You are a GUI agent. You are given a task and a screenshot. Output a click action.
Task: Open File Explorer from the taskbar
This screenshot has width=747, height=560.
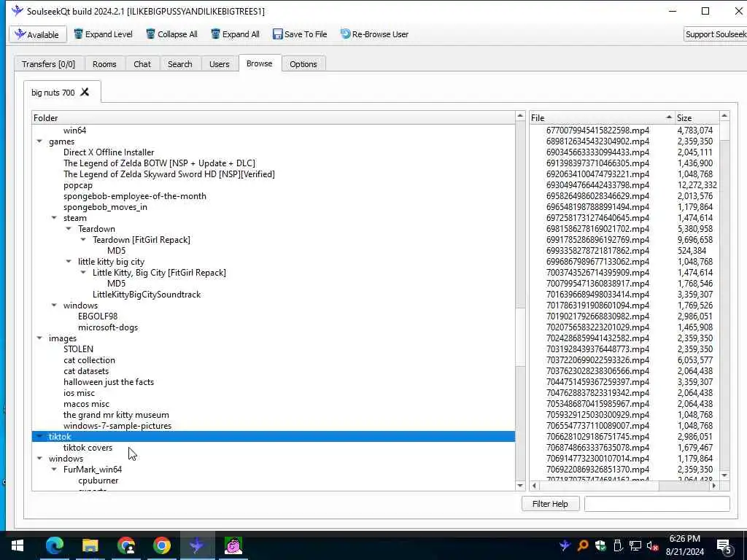[x=90, y=545]
